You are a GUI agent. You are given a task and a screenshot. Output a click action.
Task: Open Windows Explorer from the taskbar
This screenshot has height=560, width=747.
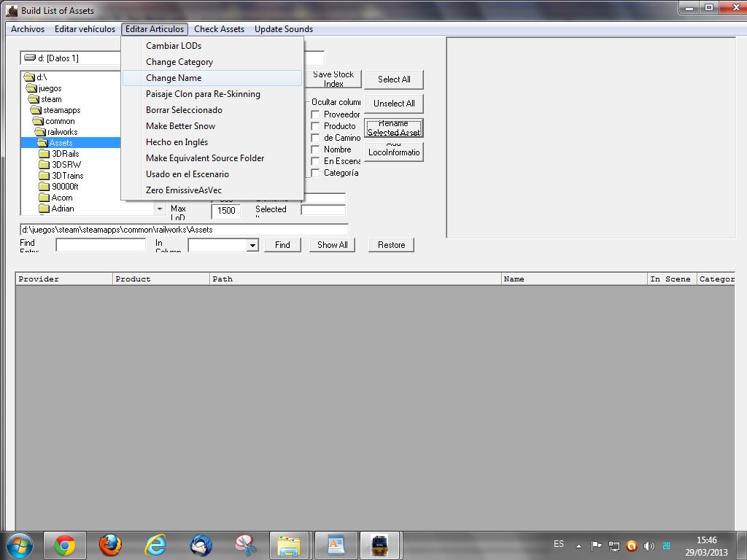[x=290, y=545]
